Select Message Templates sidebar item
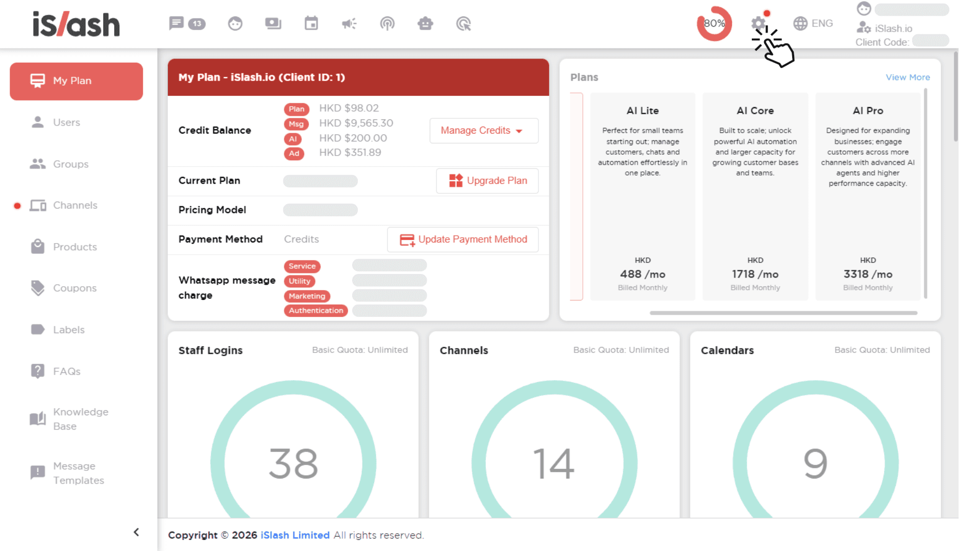Image resolution: width=980 pixels, height=551 pixels. pyautogui.click(x=78, y=473)
